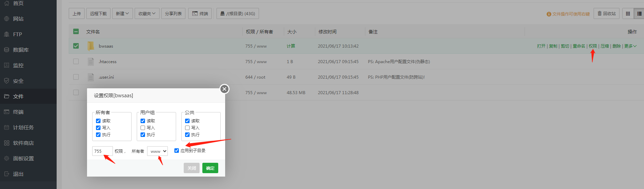Click 删除 delete link for bwsaas
Image resolution: width=644 pixels, height=189 pixels.
616,46
